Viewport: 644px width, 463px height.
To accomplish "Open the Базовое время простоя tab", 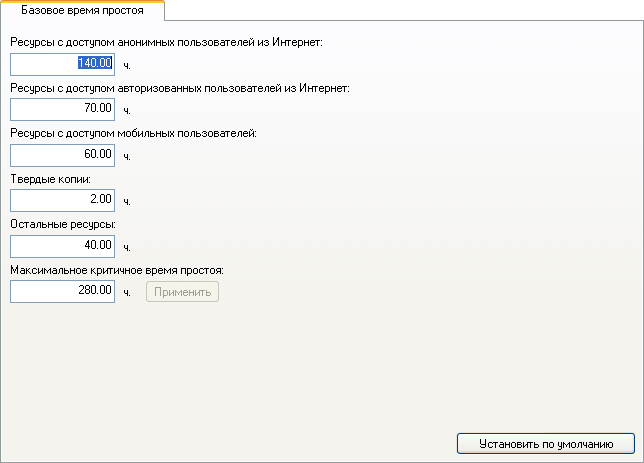I will click(82, 10).
